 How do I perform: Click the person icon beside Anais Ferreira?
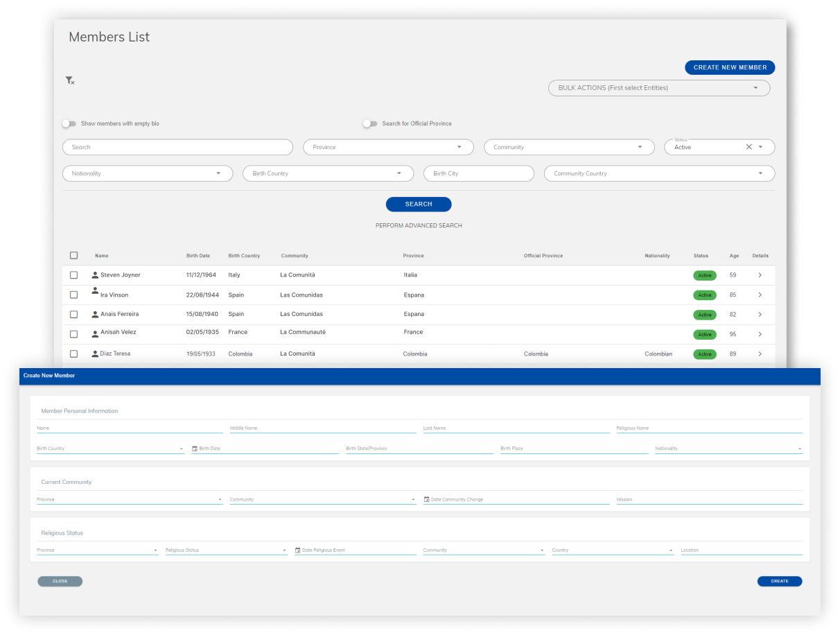pos(95,314)
